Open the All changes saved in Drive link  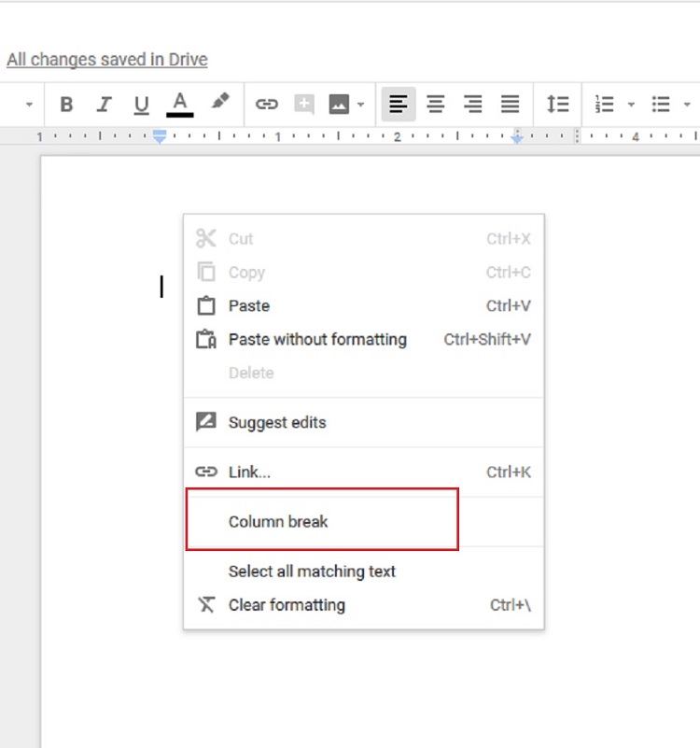pyautogui.click(x=106, y=60)
